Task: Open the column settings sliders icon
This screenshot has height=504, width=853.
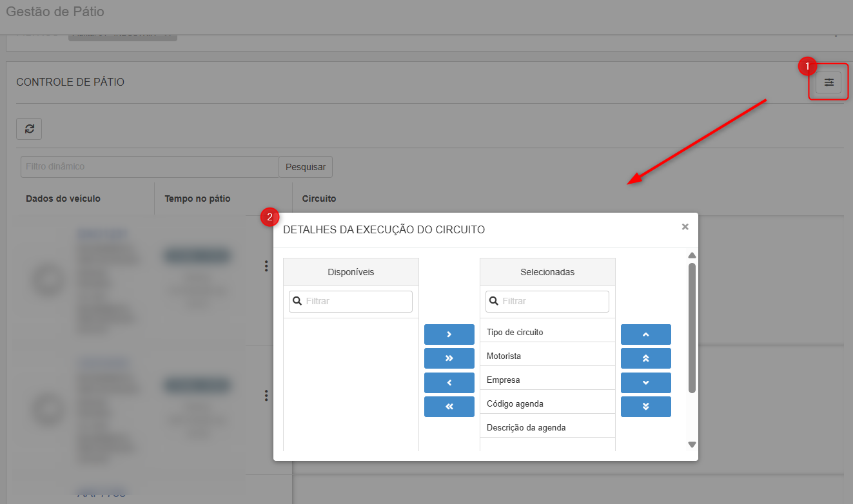Action: pyautogui.click(x=828, y=82)
